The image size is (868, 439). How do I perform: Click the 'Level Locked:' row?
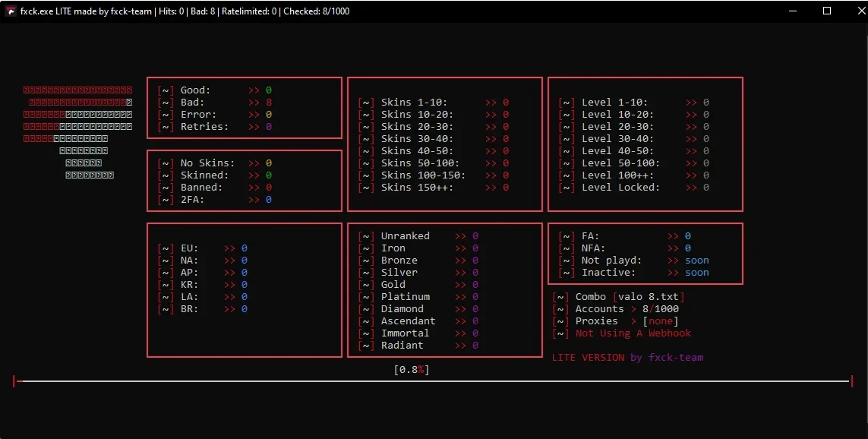click(x=634, y=188)
